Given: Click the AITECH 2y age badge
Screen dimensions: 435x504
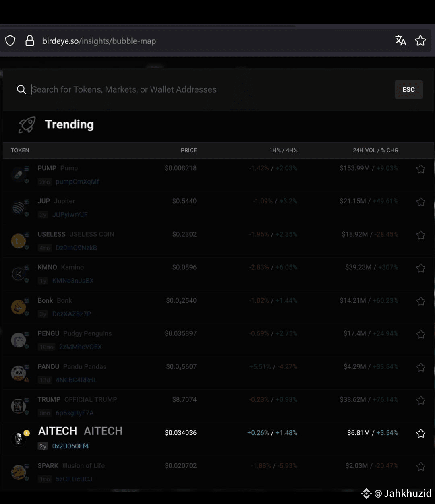Looking at the screenshot, I should [x=43, y=446].
